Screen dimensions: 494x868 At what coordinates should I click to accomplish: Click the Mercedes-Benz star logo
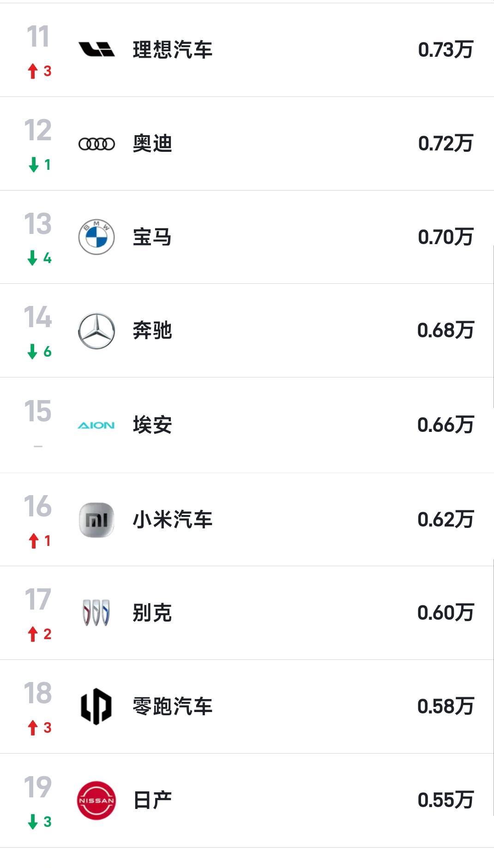[x=96, y=331]
